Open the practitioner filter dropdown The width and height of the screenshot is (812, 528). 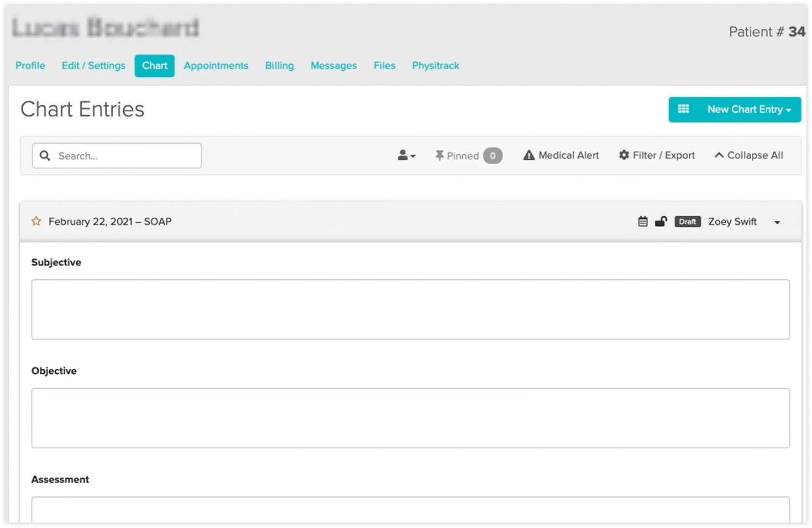point(406,155)
